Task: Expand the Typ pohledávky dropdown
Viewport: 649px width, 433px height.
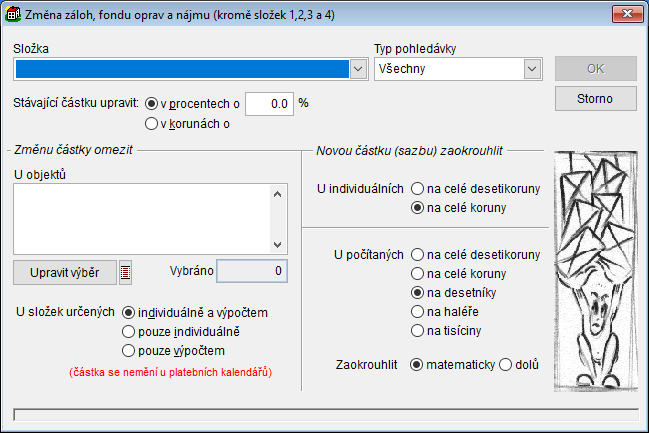Action: tap(531, 69)
